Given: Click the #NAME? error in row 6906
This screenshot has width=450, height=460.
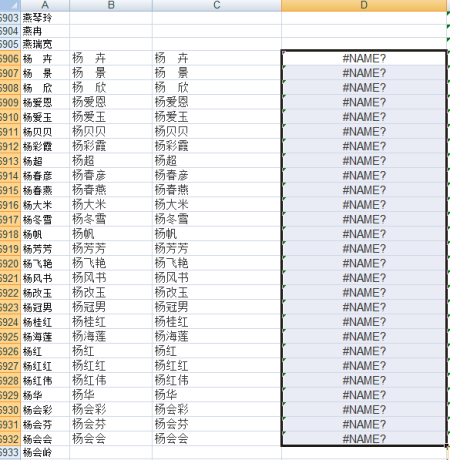Looking at the screenshot, I should 364,58.
